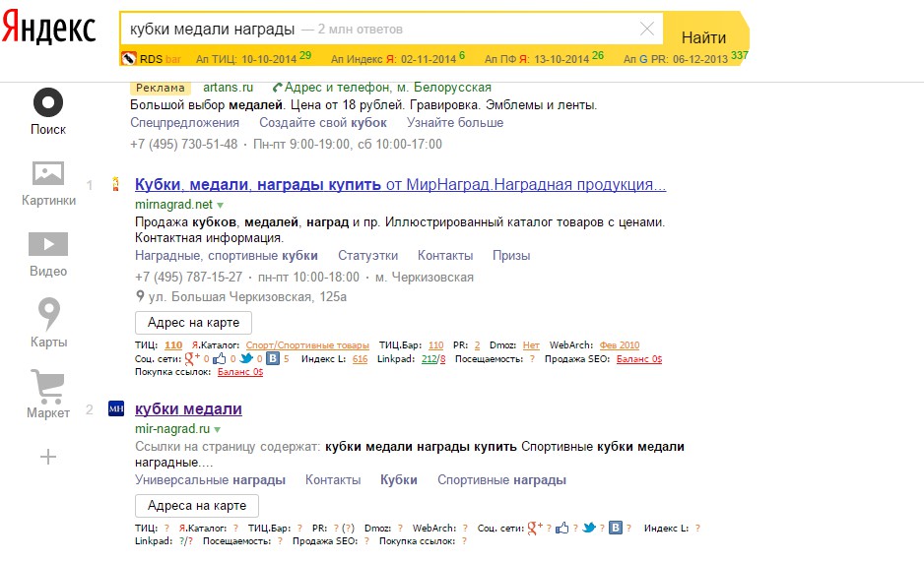Viewport: 924px width, 562px height.
Task: Click ТИЦ.Бар value 110 link
Action: [436, 345]
